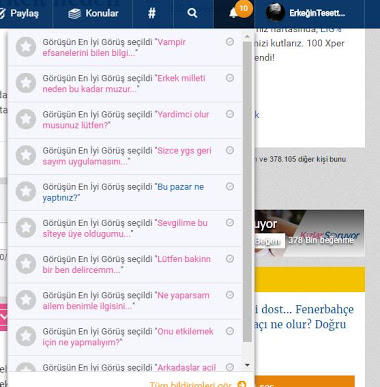The image size is (380, 387).
Task: Mark Sizce ygs geri sayım notification read
Action: click(x=230, y=150)
